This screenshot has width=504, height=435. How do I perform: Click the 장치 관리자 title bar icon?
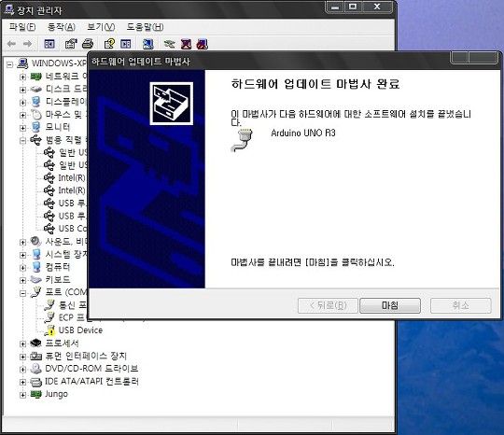pyautogui.click(x=9, y=10)
